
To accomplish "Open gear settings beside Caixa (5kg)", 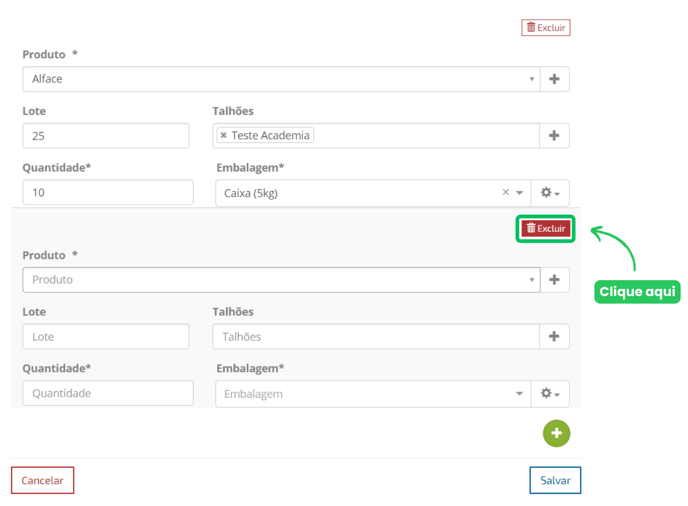I will click(x=550, y=193).
